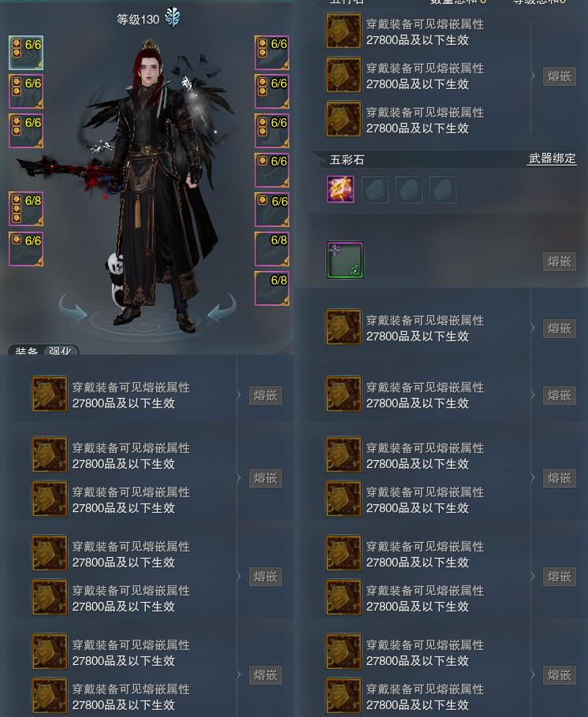
Task: Select the lowest right-column 6/8 equipment slot
Action: [272, 288]
